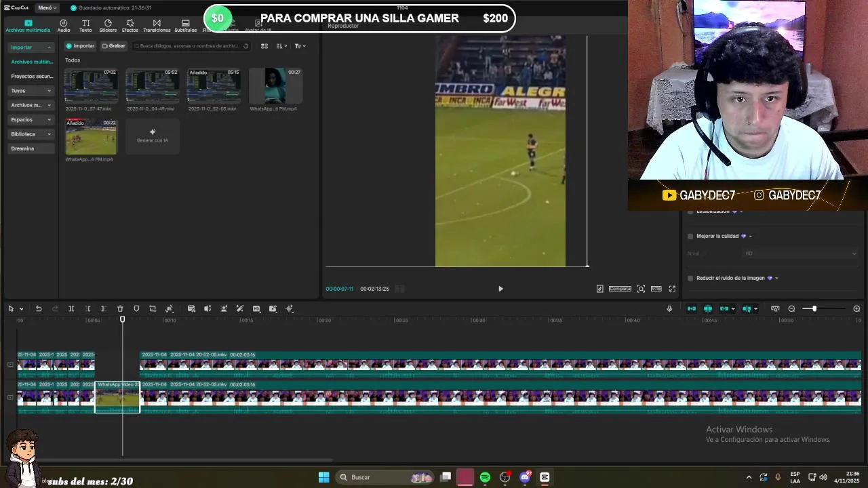The height and width of the screenshot is (488, 868).
Task: Switch media view with the grid icon
Action: pos(264,46)
